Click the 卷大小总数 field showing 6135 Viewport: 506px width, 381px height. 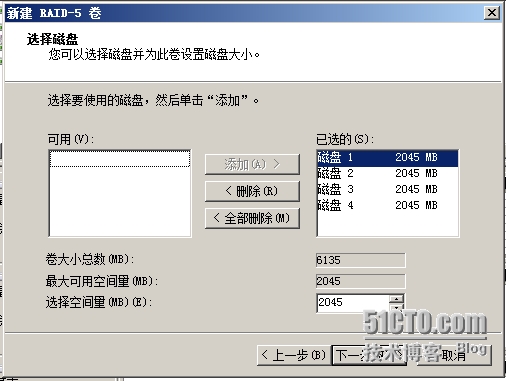click(361, 260)
